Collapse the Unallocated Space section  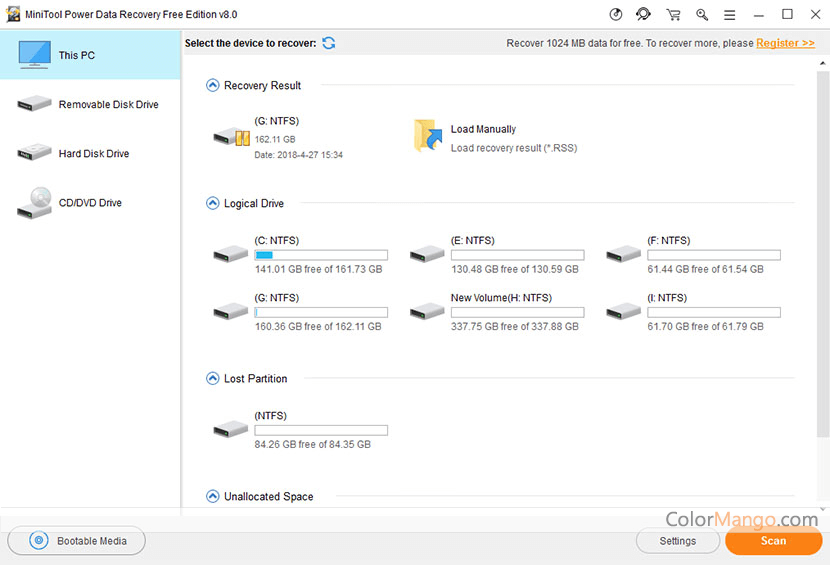[x=212, y=497]
